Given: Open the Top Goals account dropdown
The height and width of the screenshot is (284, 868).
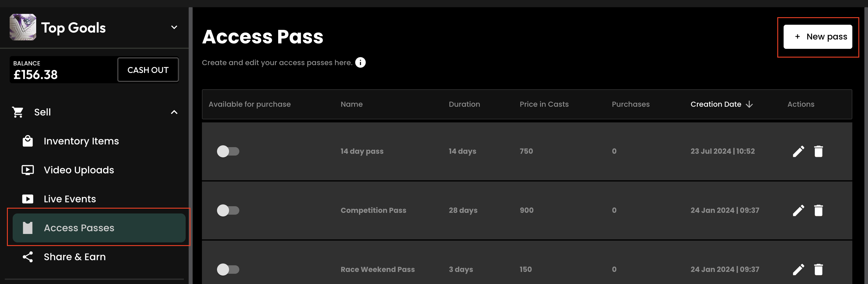Looking at the screenshot, I should 174,27.
